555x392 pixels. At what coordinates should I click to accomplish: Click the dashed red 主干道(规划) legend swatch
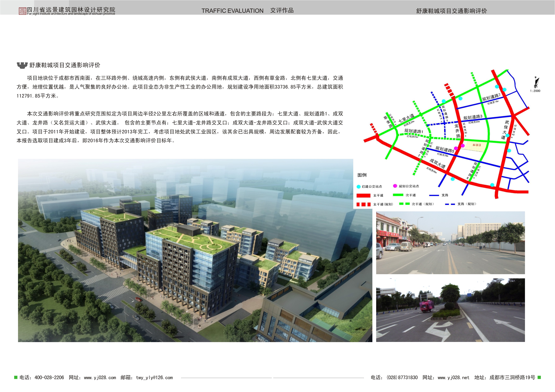click(x=363, y=204)
